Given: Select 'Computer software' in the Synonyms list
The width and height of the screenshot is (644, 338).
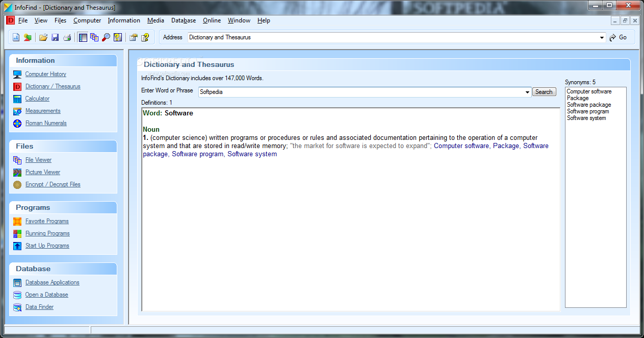Looking at the screenshot, I should [589, 91].
